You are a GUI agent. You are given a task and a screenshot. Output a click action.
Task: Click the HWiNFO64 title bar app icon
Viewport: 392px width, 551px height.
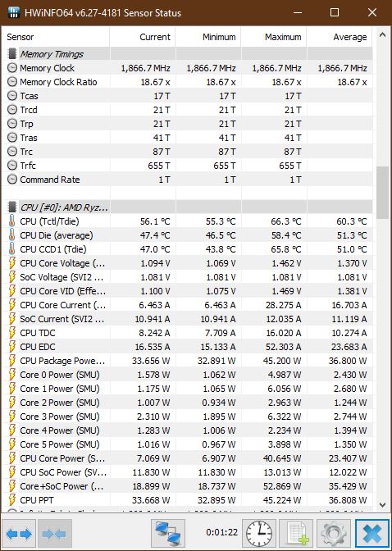pyautogui.click(x=13, y=13)
